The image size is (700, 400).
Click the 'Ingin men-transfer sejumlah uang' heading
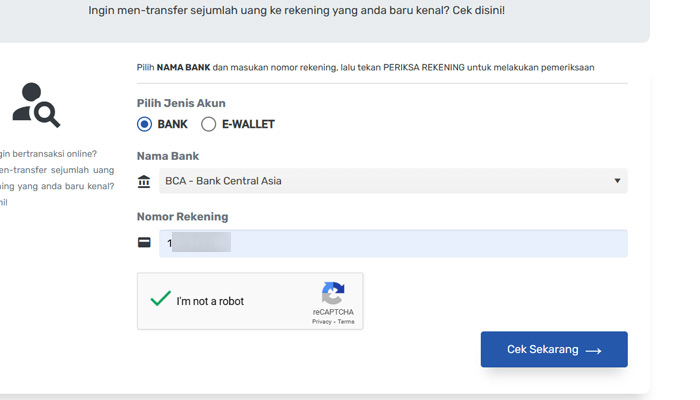(296, 10)
